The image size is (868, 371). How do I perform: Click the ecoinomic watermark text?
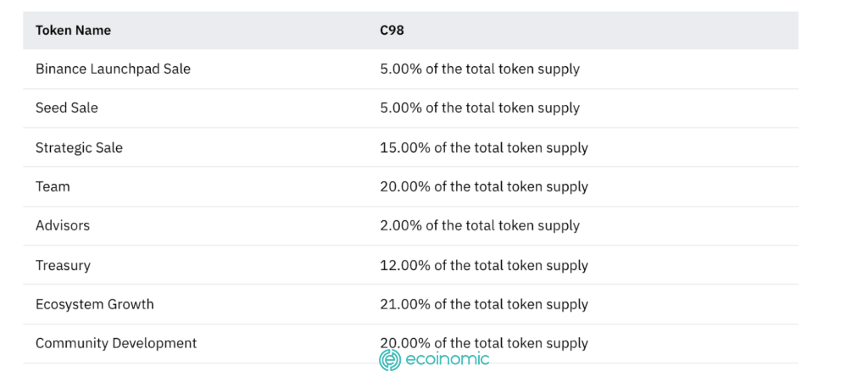click(447, 359)
